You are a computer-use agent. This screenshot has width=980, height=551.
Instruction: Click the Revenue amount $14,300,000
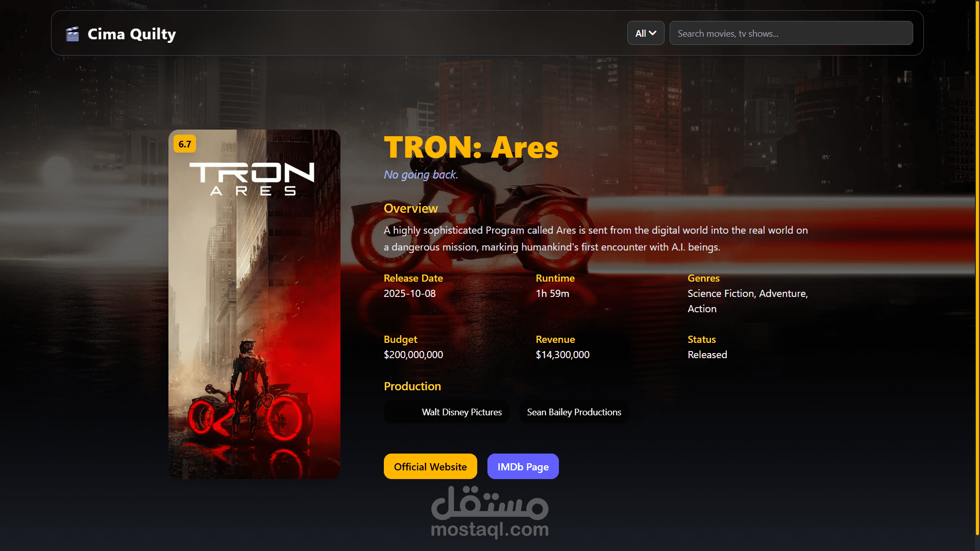[x=562, y=355]
